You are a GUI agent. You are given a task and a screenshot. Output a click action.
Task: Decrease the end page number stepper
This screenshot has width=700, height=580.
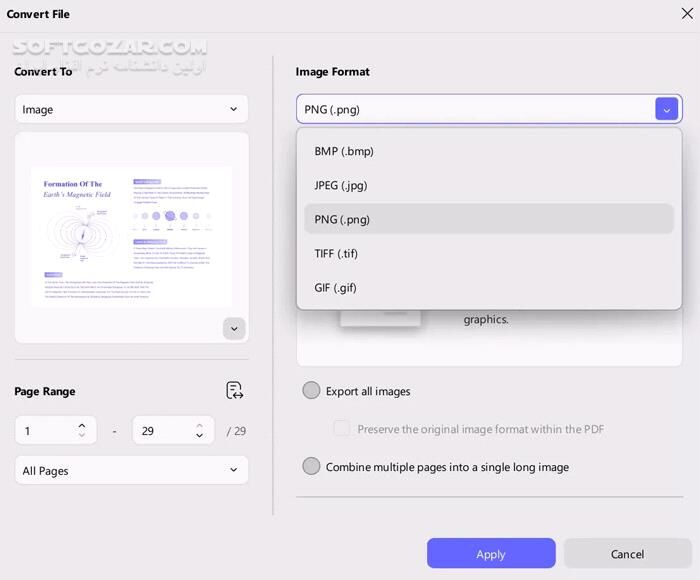coord(199,436)
